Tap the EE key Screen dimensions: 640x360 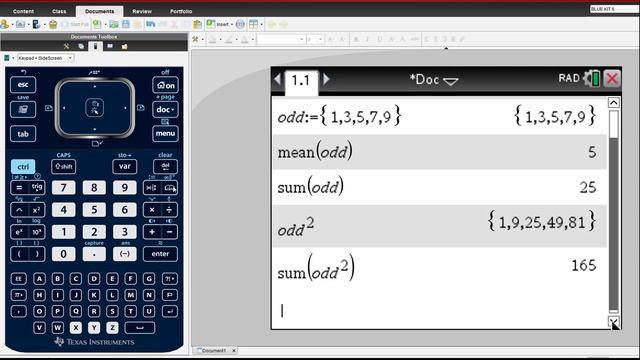pyautogui.click(x=18, y=279)
